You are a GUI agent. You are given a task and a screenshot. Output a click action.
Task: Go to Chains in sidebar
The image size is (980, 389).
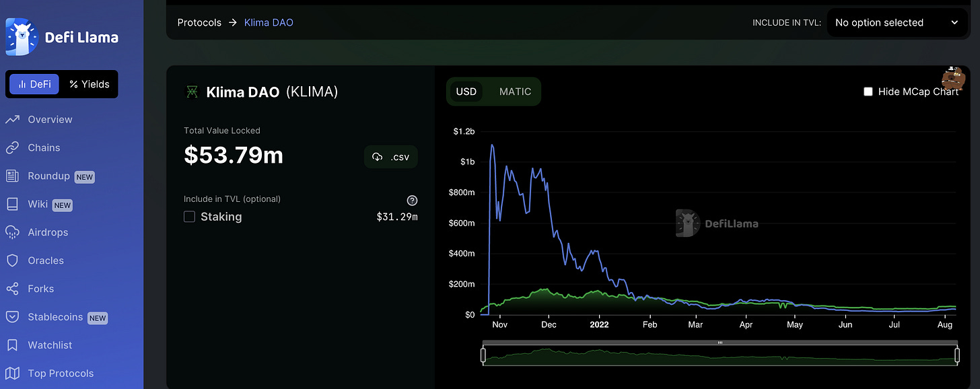click(x=44, y=147)
